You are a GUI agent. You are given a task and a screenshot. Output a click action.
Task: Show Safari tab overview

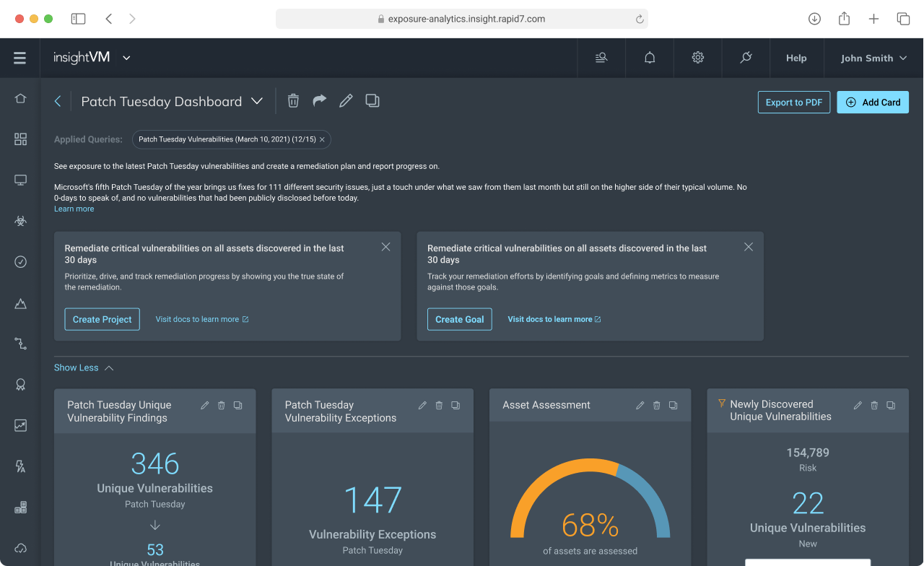tap(903, 19)
